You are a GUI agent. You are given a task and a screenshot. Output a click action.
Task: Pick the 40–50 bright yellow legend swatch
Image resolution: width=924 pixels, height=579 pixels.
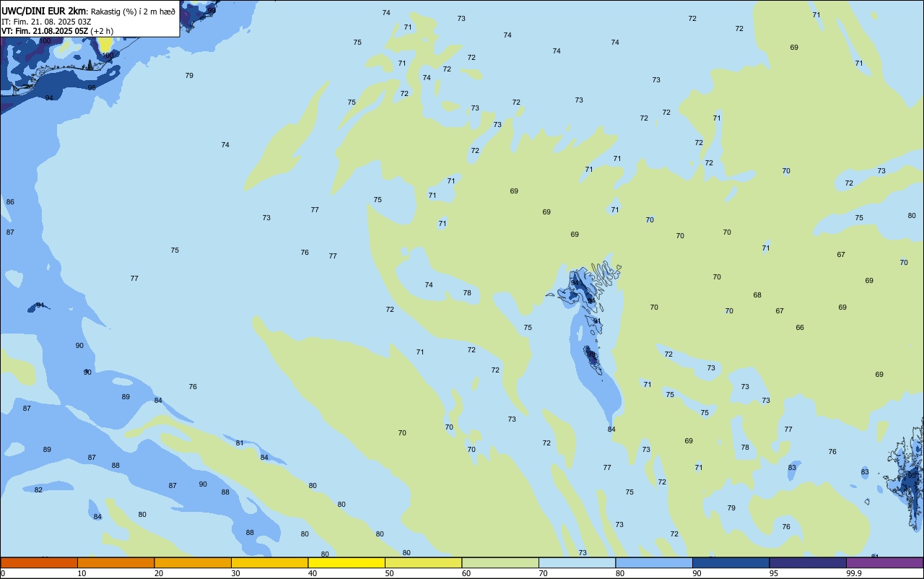346,562
